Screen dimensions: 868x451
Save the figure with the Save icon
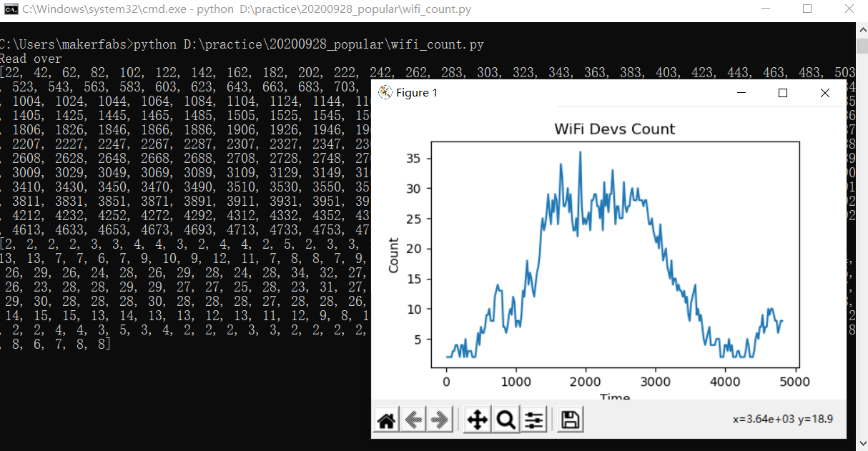(569, 420)
